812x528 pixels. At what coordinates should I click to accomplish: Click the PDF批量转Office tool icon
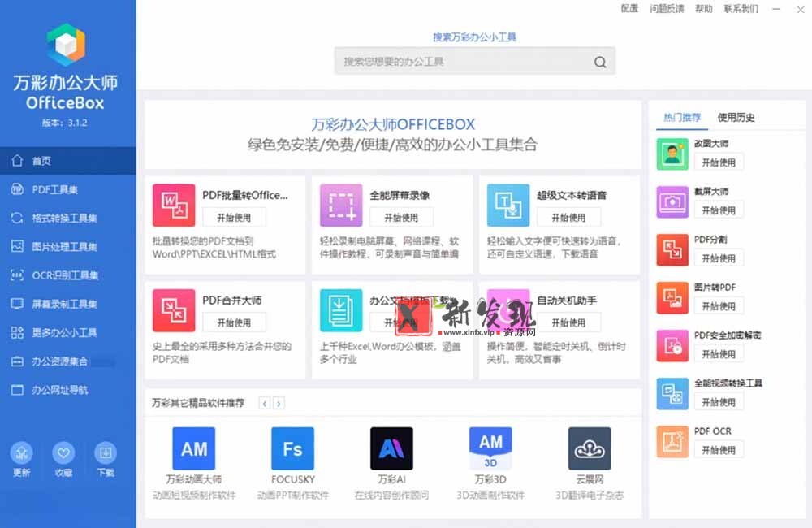point(174,206)
